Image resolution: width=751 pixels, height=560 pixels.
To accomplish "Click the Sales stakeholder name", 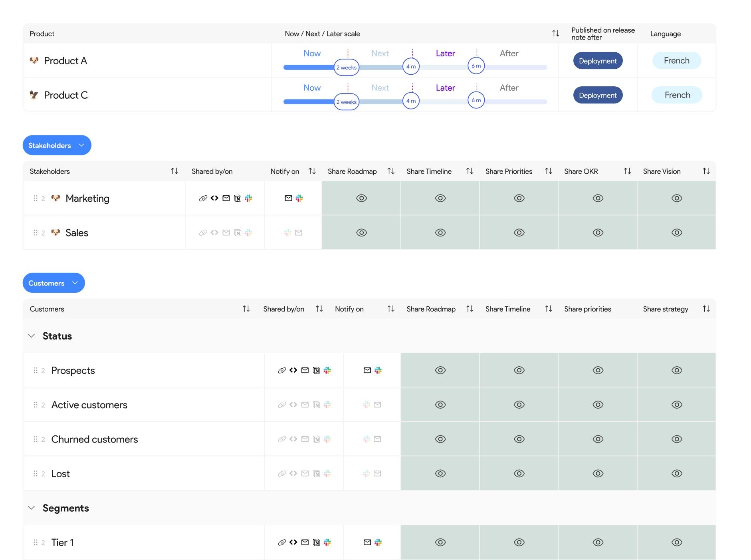I will point(77,232).
